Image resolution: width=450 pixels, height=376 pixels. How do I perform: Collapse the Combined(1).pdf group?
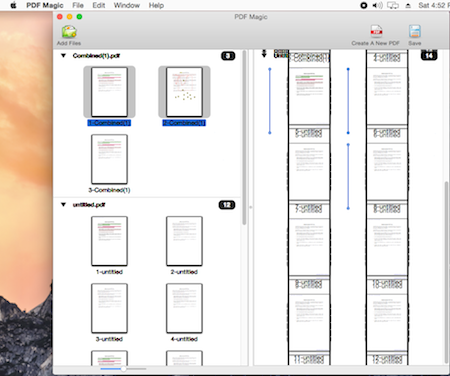[x=63, y=56]
